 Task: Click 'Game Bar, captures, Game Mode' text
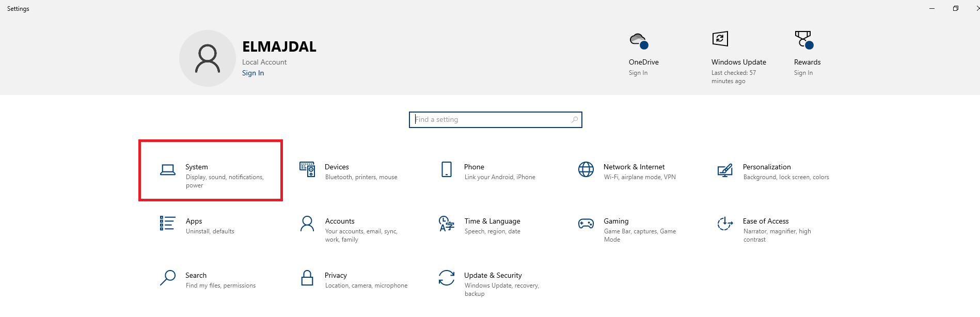640,235
